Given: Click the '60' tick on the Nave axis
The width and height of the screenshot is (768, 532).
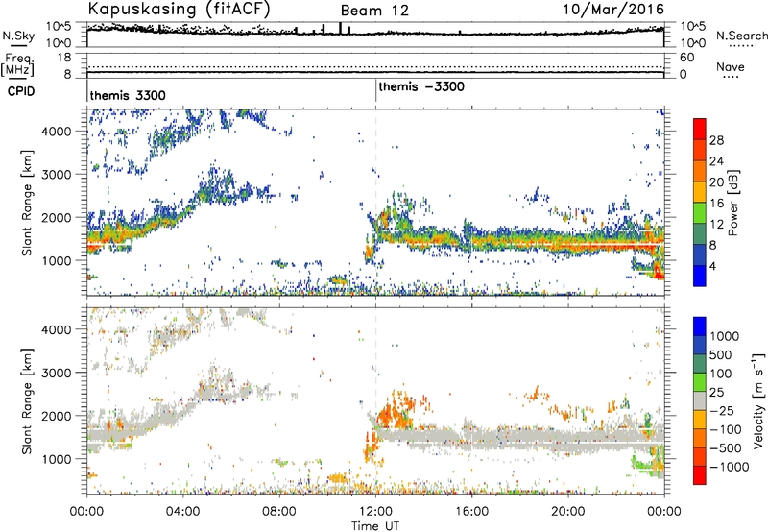Looking at the screenshot, I should (x=686, y=58).
